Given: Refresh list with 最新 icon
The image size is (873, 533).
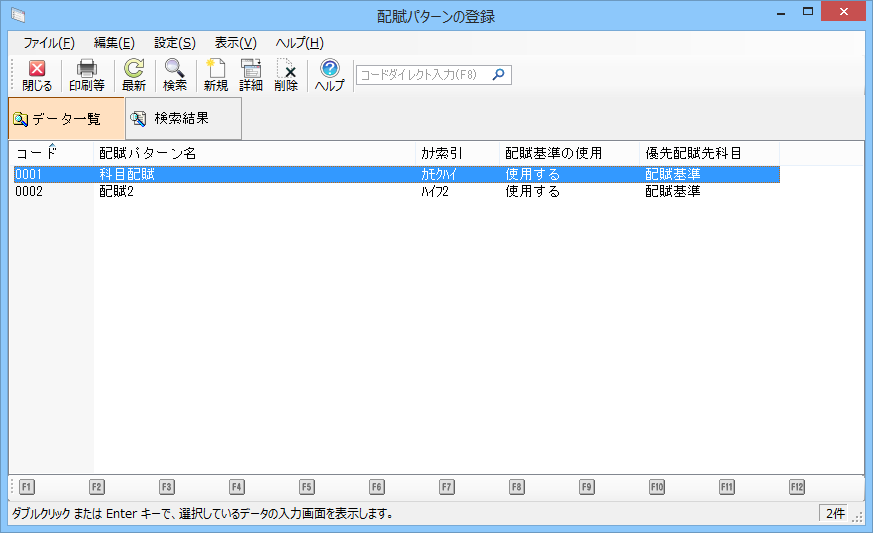Looking at the screenshot, I should (134, 75).
